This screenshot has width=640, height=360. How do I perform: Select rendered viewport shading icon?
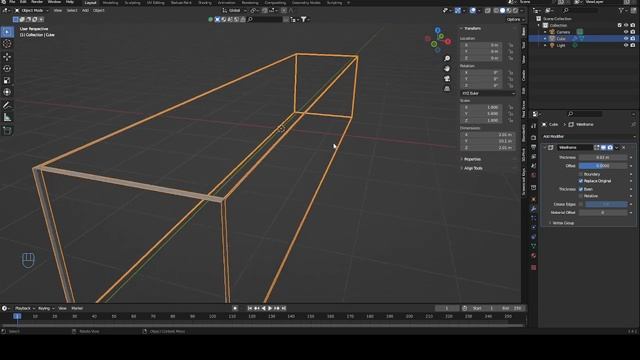tap(516, 11)
